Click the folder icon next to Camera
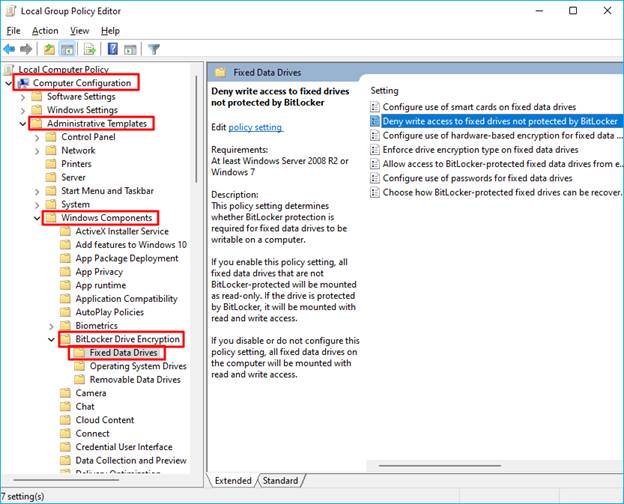 click(x=65, y=393)
